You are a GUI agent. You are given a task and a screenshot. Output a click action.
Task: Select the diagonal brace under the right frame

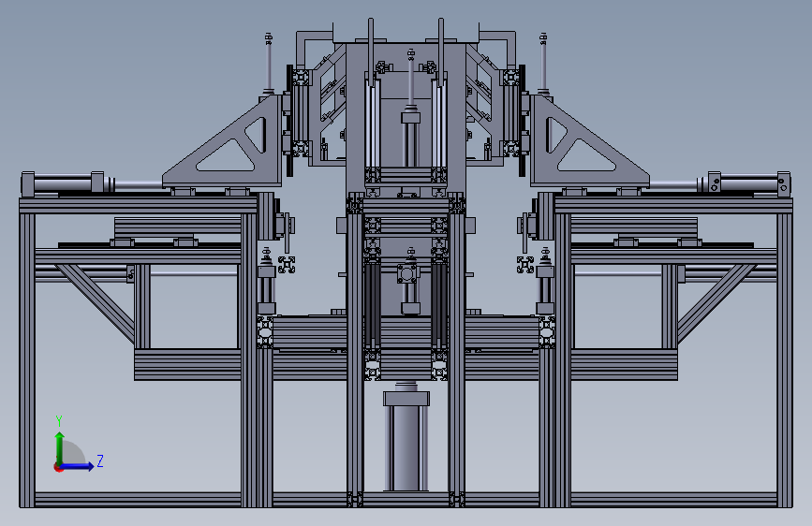716,303
